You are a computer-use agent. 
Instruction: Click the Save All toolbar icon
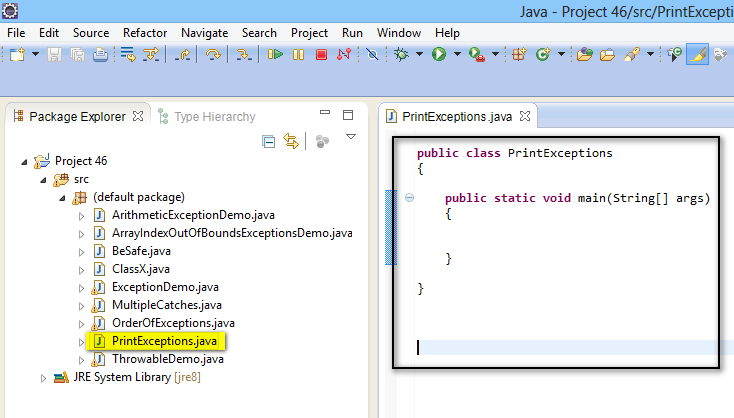coord(77,54)
